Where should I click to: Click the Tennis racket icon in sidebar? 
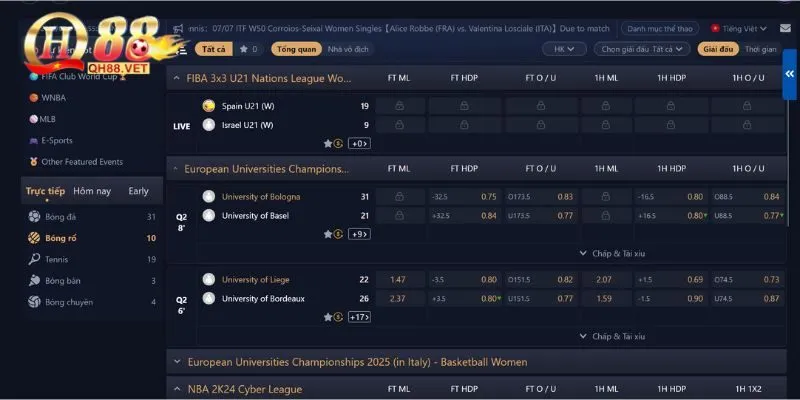click(35, 259)
